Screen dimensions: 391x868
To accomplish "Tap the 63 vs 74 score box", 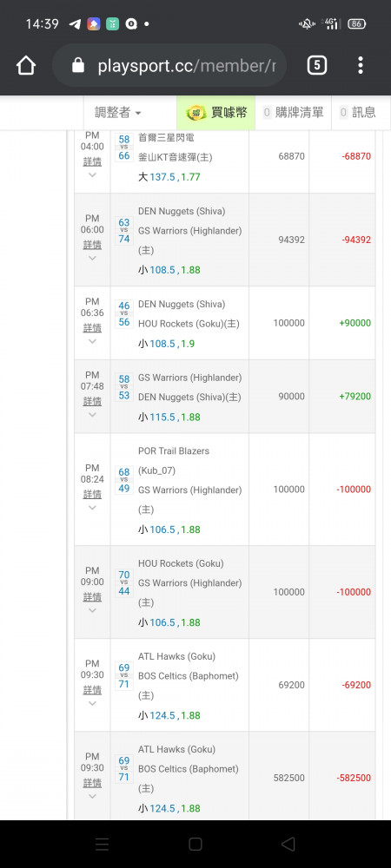I will click(124, 231).
